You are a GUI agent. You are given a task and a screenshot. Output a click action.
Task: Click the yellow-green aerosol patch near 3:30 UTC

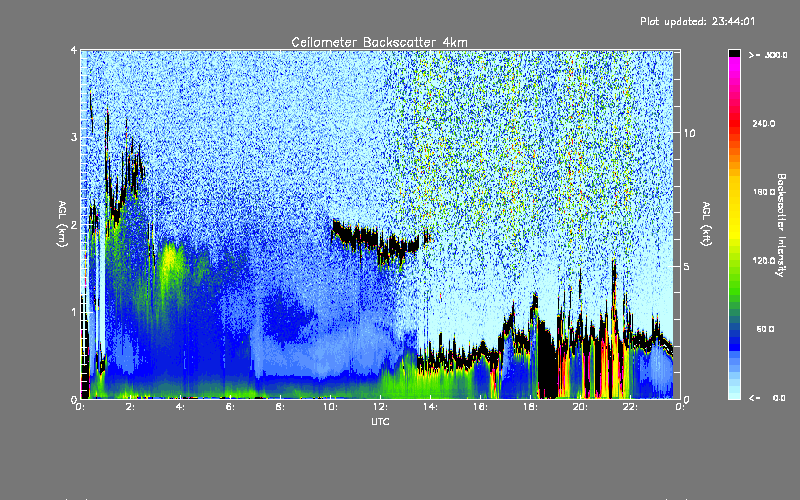171,263
